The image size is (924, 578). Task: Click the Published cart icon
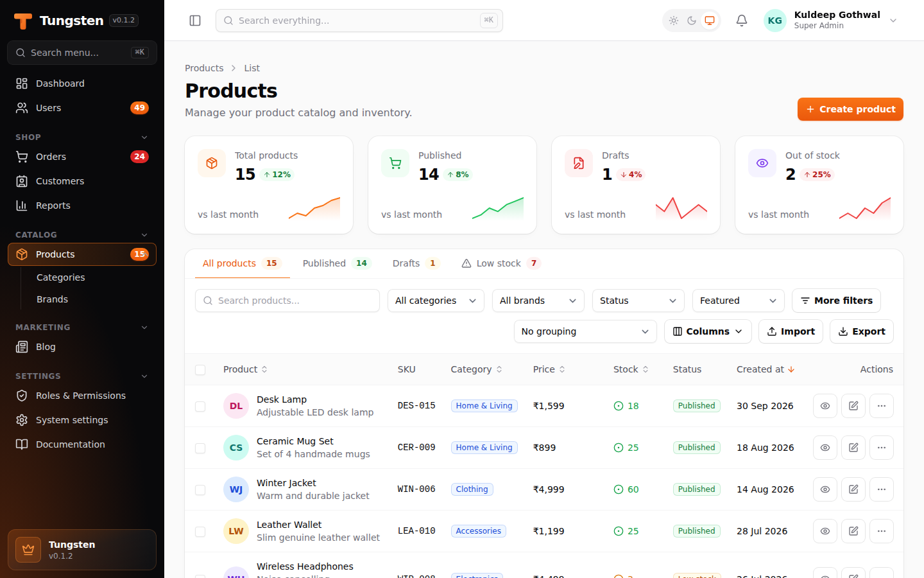[x=395, y=163]
